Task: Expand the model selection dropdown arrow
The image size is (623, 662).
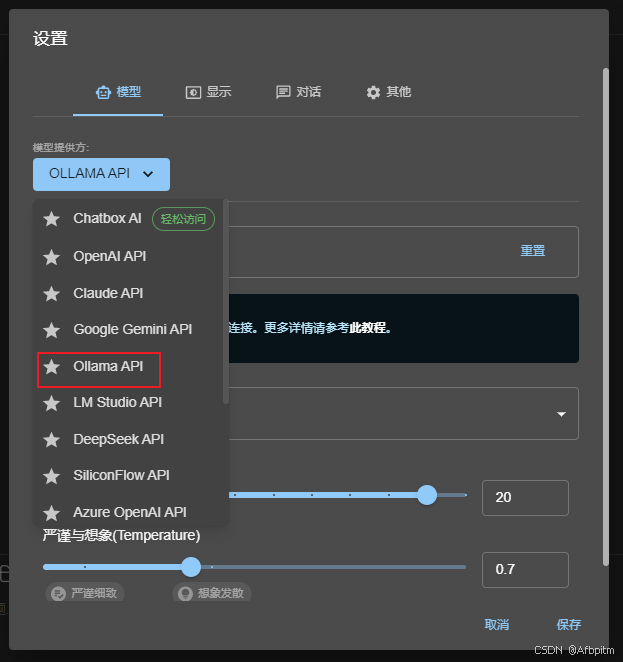Action: click(x=561, y=414)
